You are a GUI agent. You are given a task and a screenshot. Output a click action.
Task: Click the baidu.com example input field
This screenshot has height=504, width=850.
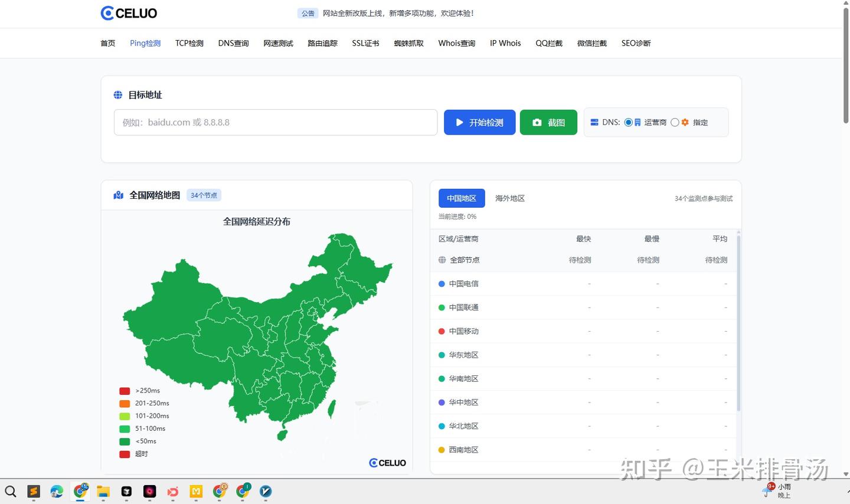(275, 122)
